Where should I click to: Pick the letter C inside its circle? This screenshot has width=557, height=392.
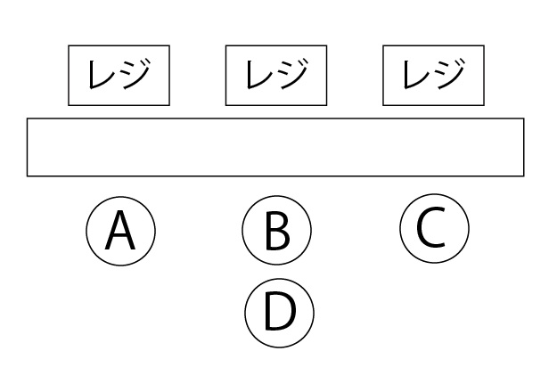pos(433,229)
